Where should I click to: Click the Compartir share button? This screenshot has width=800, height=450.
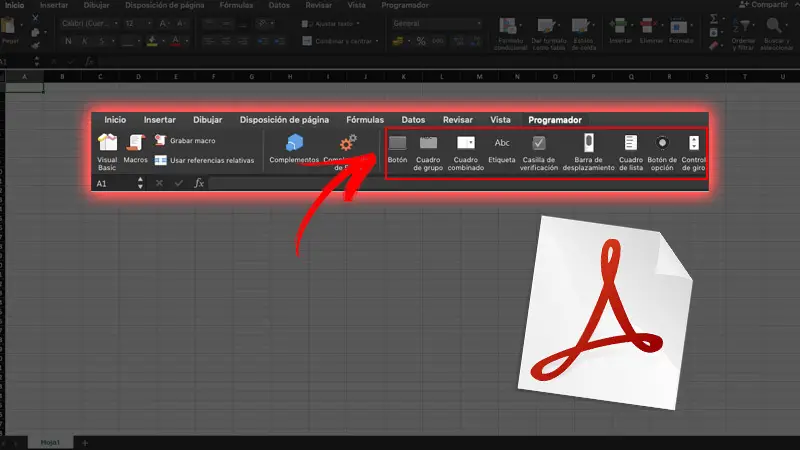tap(763, 5)
